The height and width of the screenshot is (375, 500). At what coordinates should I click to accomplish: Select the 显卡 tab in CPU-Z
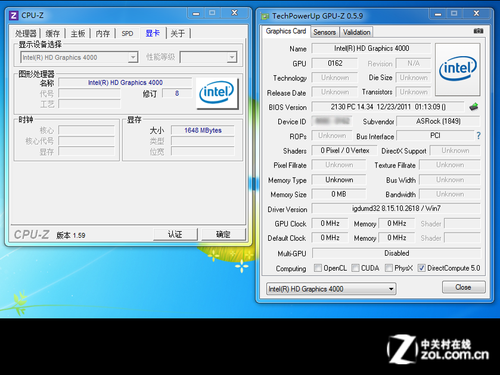[153, 33]
